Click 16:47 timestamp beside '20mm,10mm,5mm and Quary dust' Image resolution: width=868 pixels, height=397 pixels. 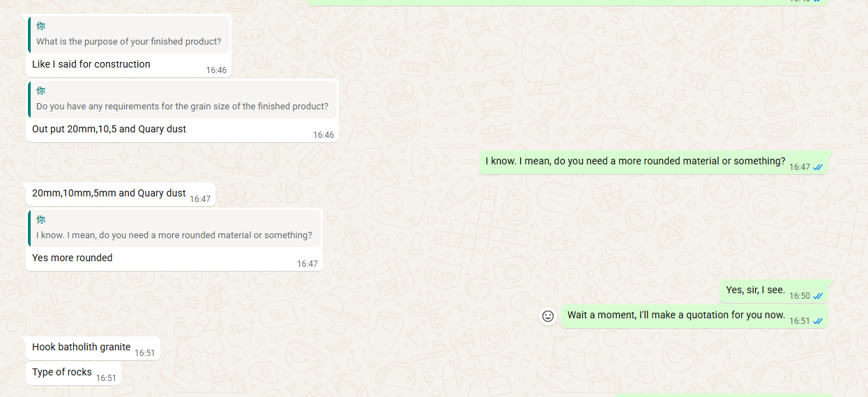pyautogui.click(x=200, y=199)
